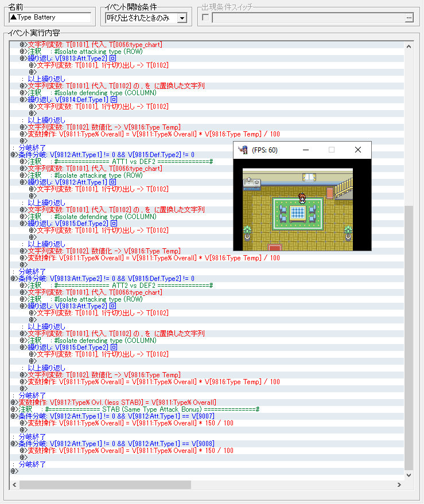424x504 pixels.
Task: Select the V[9817:Type% Ovl. (less STAB)] line
Action: click(207, 403)
